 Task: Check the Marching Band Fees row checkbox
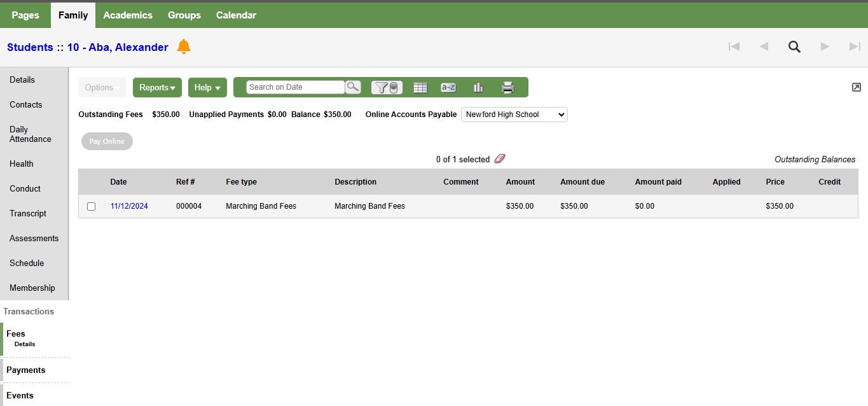click(91, 206)
